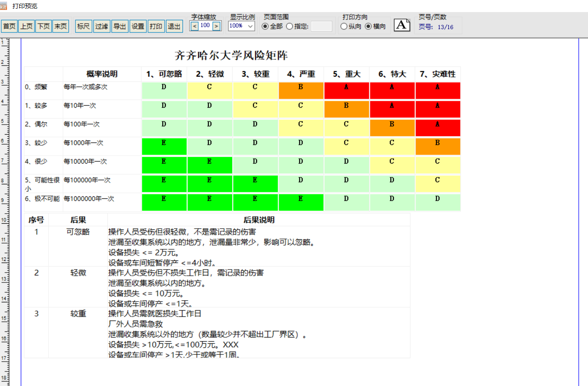Click the font scale value 100
The image size is (588, 386).
(x=205, y=26)
